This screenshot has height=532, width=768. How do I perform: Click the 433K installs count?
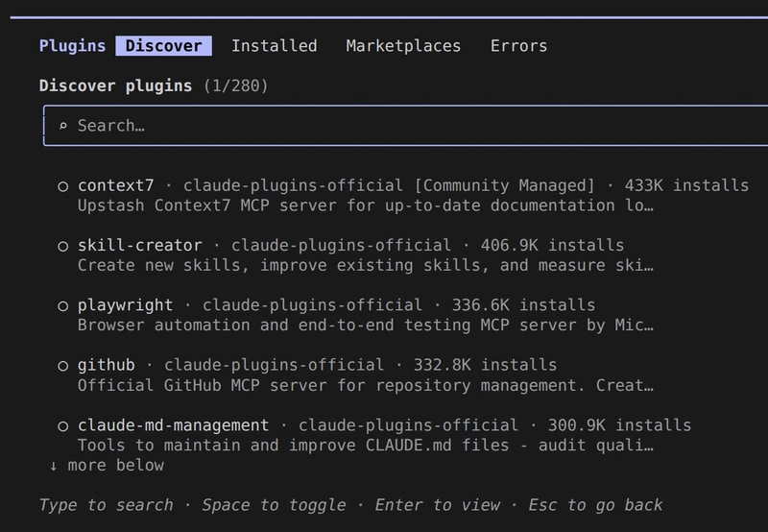tap(686, 185)
